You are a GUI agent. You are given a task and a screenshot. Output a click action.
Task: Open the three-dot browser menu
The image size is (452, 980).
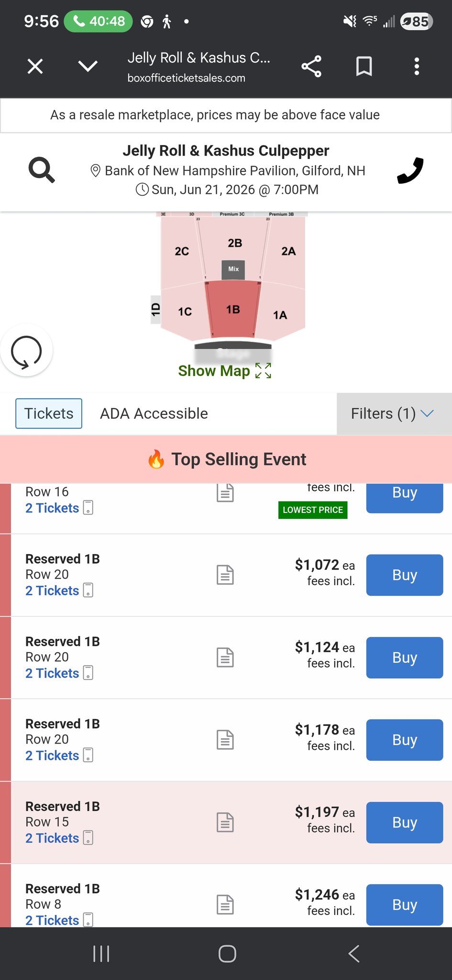(417, 67)
